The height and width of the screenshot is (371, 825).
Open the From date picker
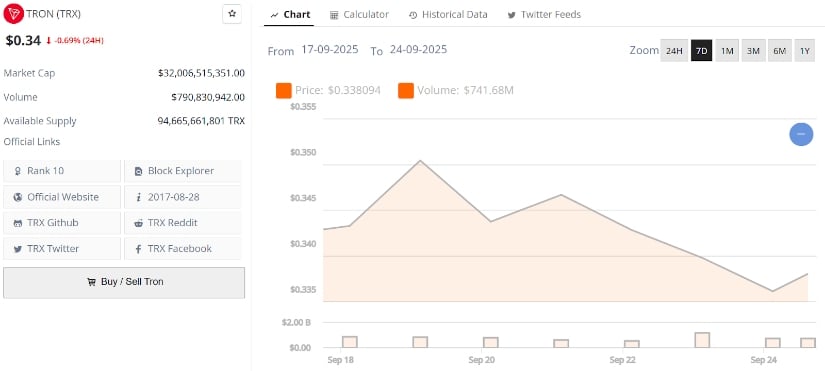[x=329, y=50]
